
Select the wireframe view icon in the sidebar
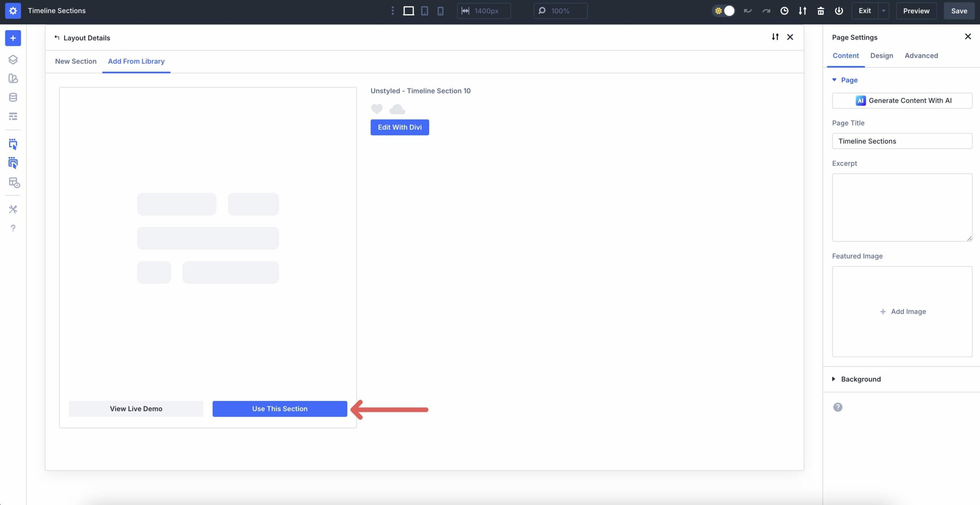coord(13,116)
